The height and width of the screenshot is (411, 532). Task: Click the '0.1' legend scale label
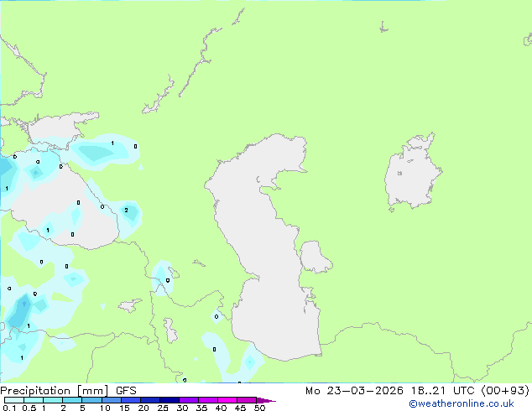9,408
